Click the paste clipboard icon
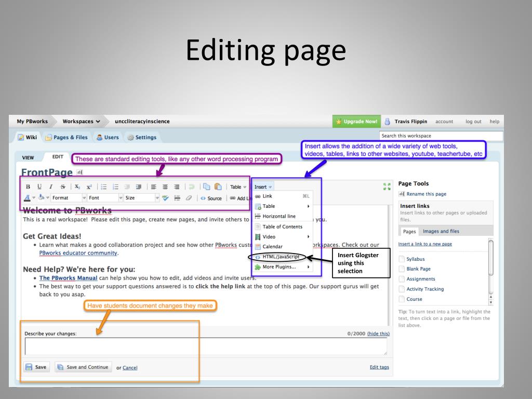 pyautogui.click(x=218, y=187)
